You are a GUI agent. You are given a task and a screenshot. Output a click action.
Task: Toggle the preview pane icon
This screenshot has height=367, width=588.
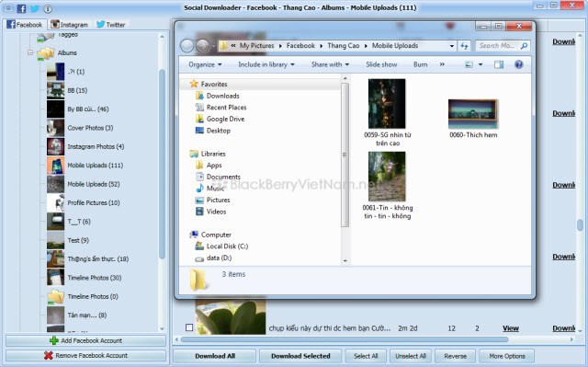499,64
